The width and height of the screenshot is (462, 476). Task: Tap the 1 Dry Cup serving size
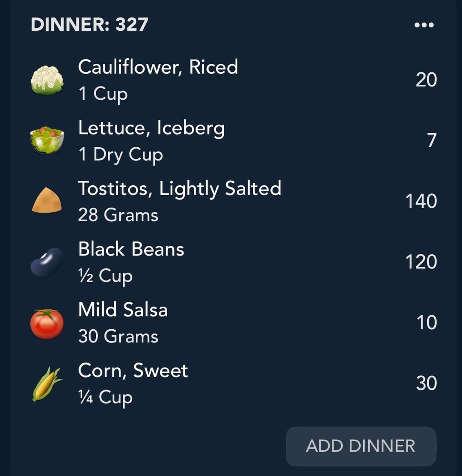click(121, 155)
